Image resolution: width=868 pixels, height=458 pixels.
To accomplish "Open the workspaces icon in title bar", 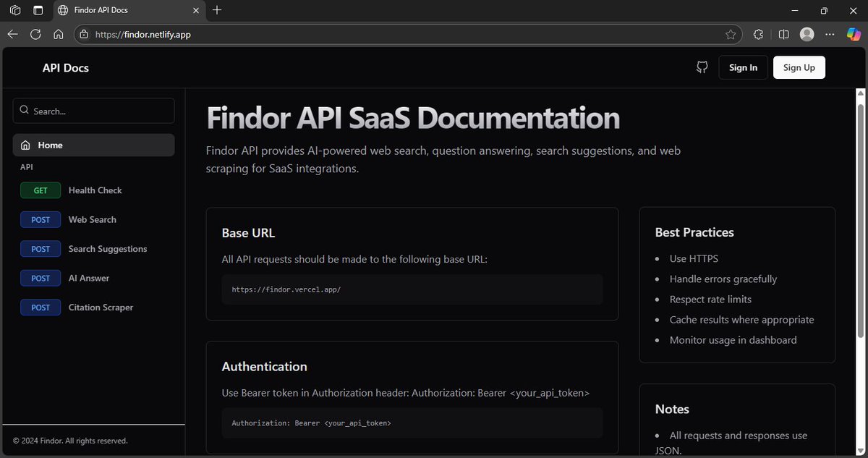I will tap(15, 10).
